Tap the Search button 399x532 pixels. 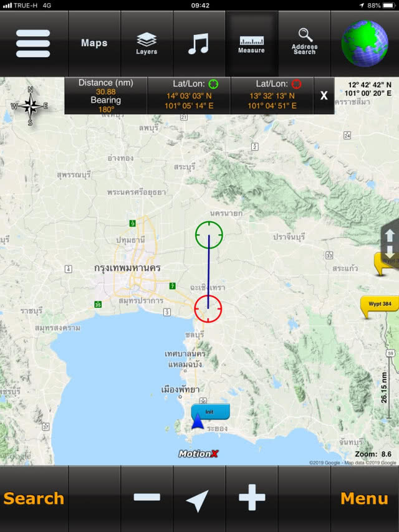(34, 498)
